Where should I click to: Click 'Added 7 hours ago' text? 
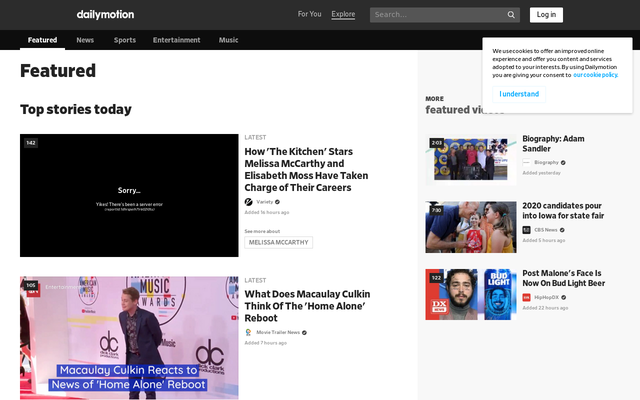(266, 343)
